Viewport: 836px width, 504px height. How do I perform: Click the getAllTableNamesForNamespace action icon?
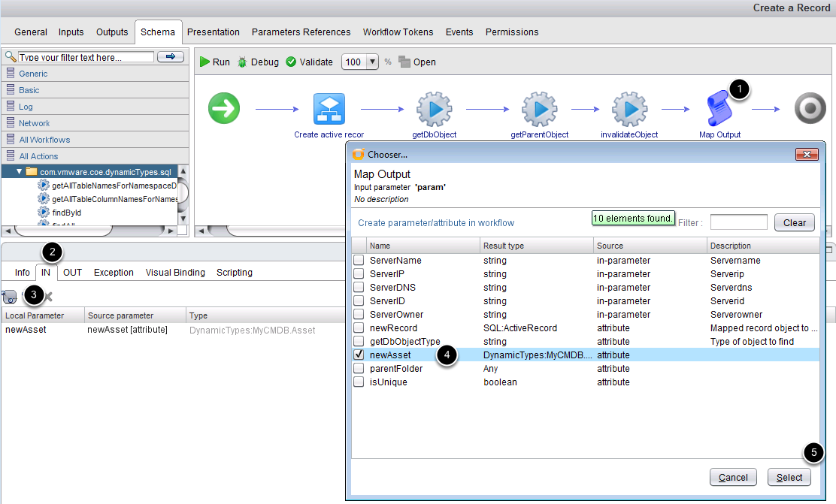[43, 185]
